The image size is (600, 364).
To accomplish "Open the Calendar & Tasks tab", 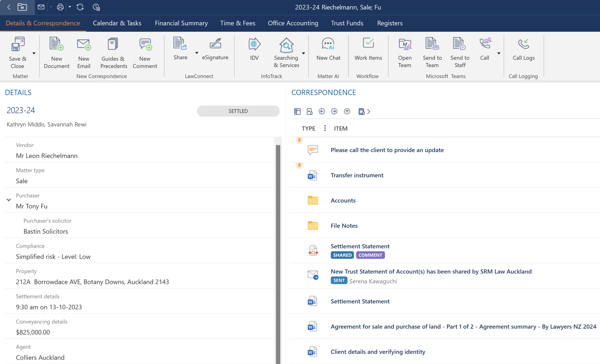I will (117, 23).
